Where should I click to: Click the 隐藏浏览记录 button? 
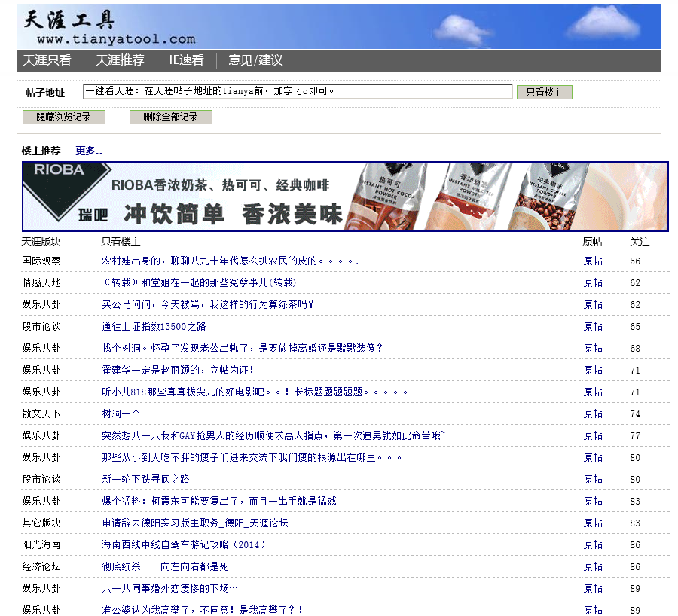click(x=63, y=117)
